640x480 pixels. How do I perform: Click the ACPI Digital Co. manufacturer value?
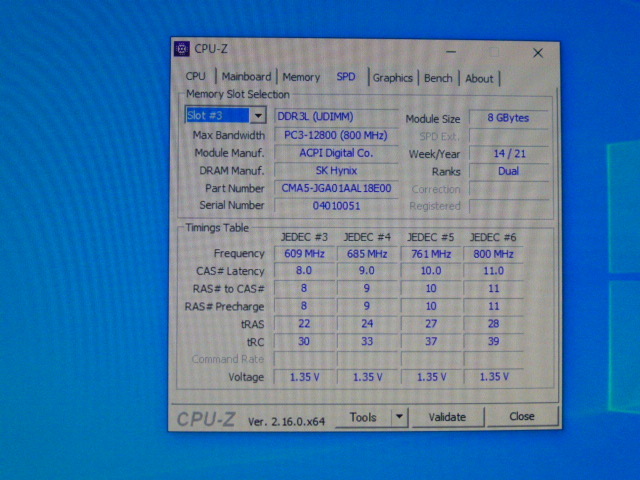[x=336, y=153]
